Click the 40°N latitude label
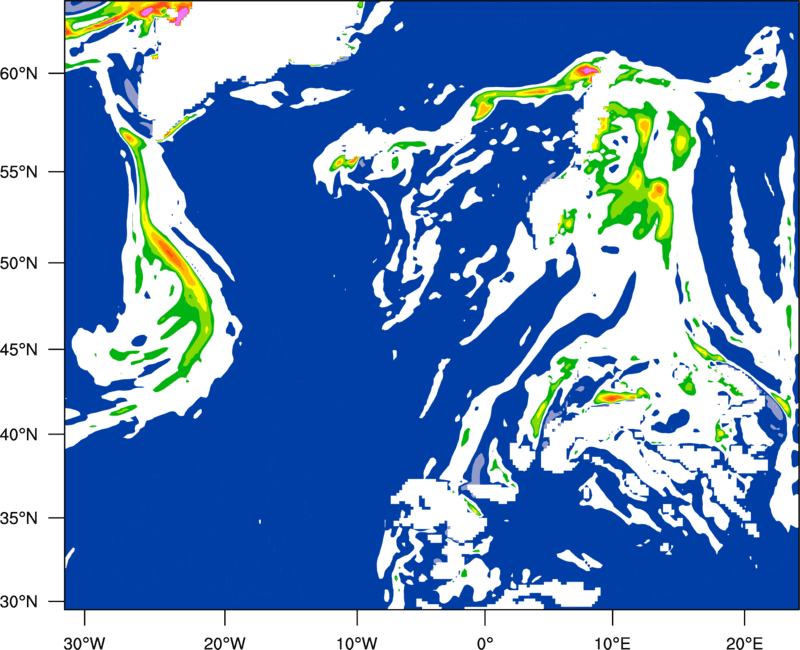This screenshot has height=650, width=800. 19,434
